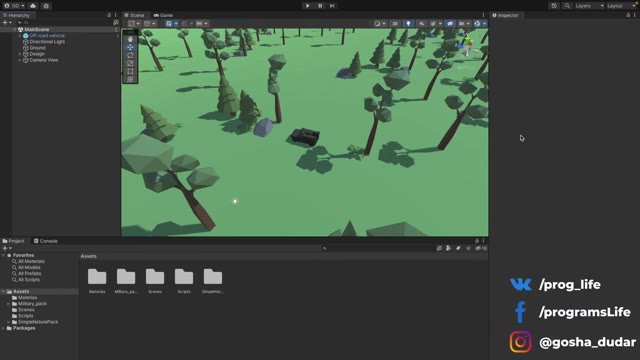
Task: Select the Hand tool in scene overlay
Action: [130, 39]
